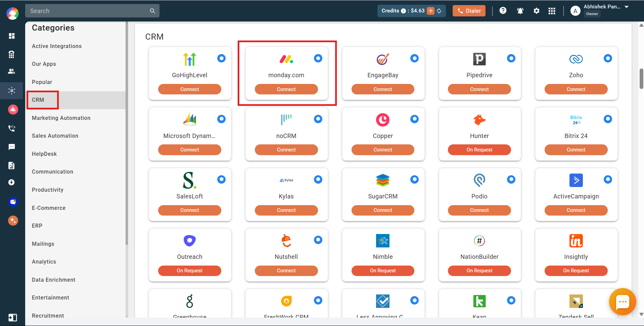Connect noCRM integration

[286, 150]
